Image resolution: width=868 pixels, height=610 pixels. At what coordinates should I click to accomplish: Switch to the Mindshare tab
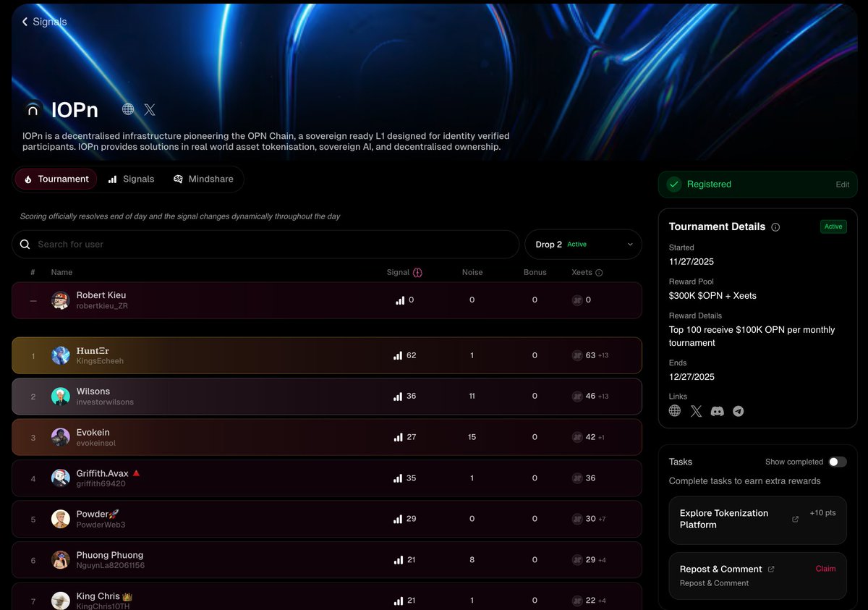203,179
